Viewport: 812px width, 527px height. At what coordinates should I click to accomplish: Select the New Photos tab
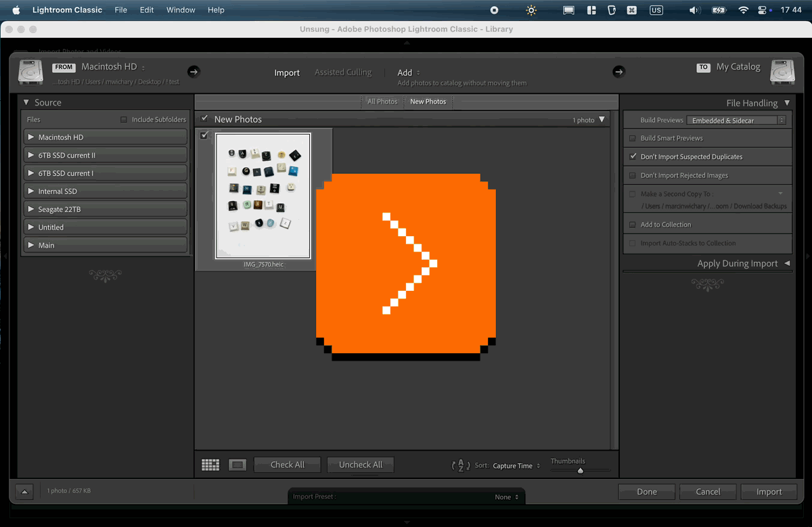click(428, 101)
